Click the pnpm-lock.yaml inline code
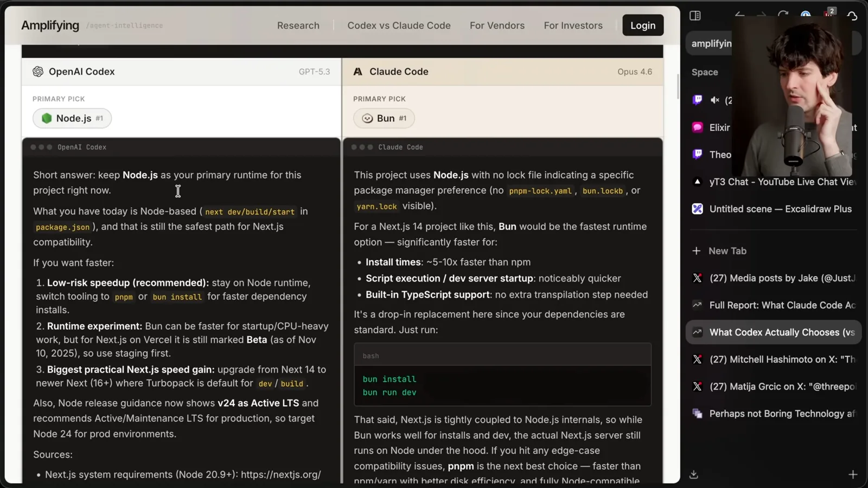 click(540, 191)
